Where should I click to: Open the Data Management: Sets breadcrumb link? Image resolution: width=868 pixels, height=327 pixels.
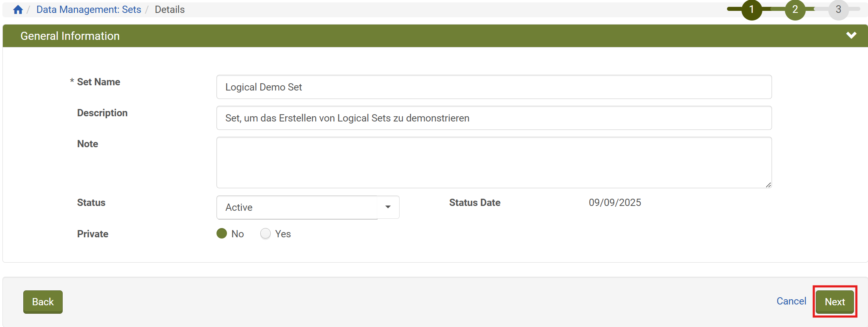click(88, 9)
